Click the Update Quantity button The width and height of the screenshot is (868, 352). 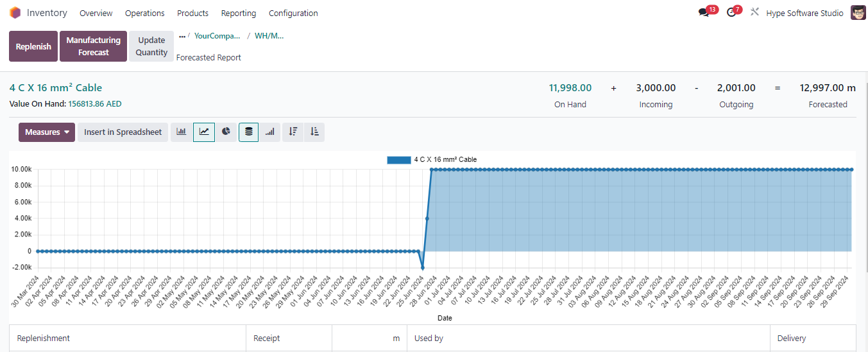point(151,46)
